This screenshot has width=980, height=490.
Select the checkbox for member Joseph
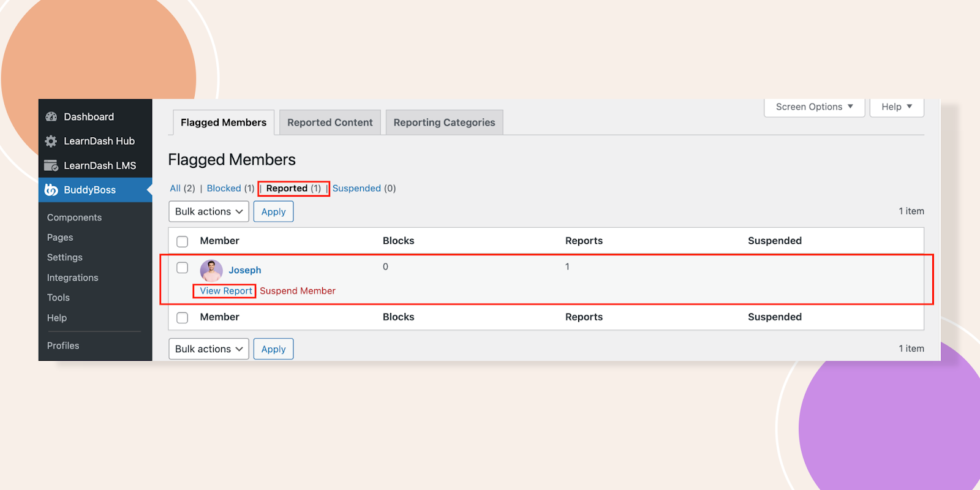tap(183, 268)
